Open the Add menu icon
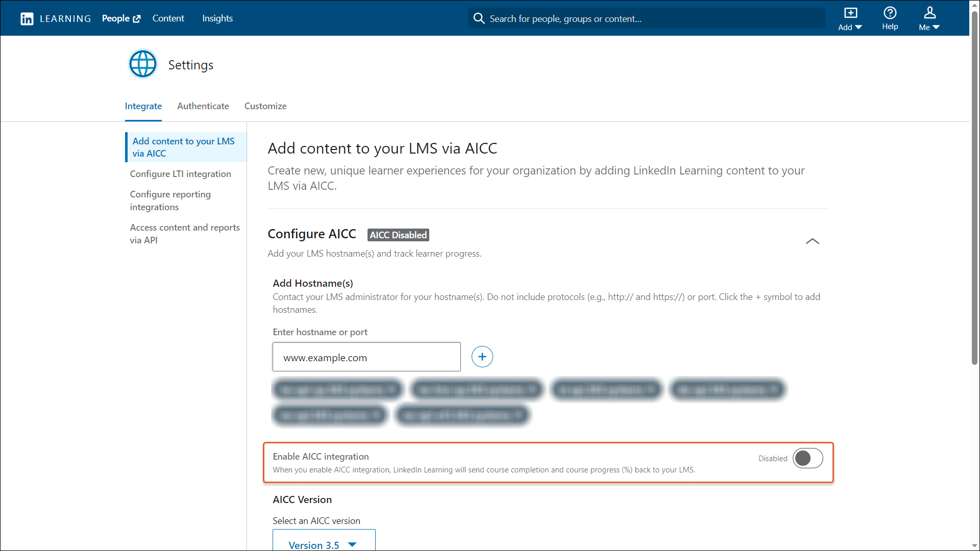The height and width of the screenshot is (551, 980). pos(850,13)
